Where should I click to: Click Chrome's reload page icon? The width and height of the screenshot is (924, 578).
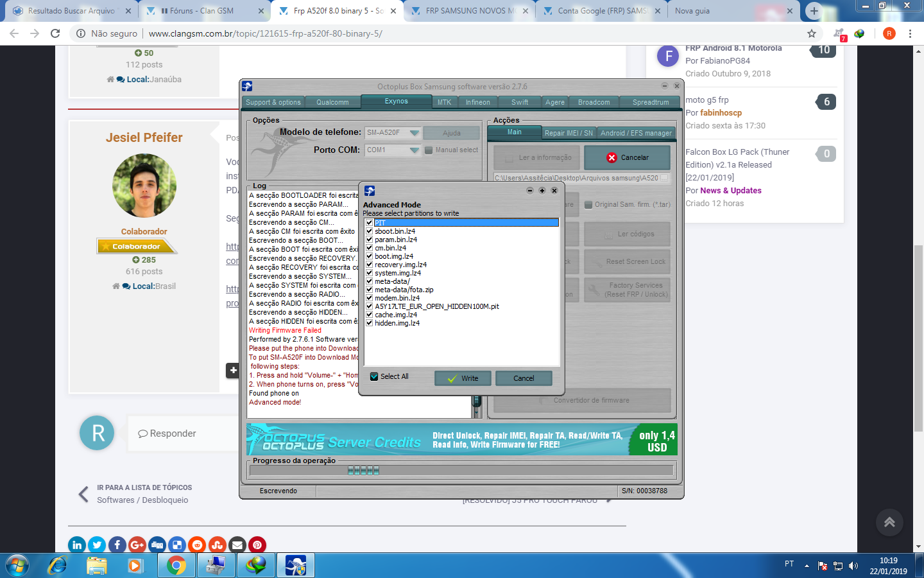point(55,33)
